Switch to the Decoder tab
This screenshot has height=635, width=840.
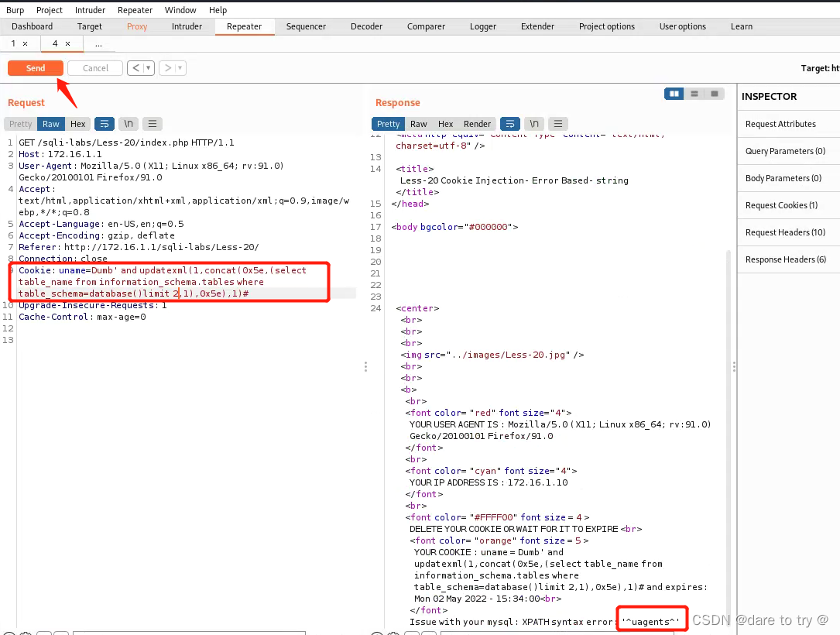tap(366, 26)
